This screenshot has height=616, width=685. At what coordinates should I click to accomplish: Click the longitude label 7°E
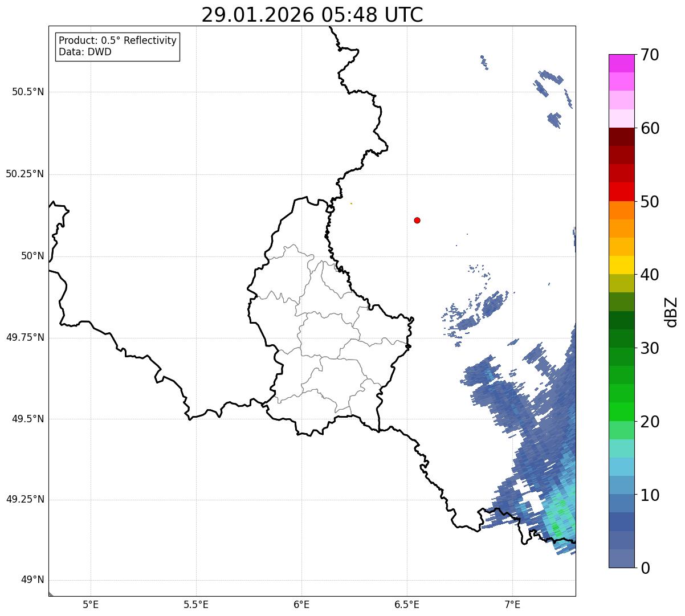512,604
